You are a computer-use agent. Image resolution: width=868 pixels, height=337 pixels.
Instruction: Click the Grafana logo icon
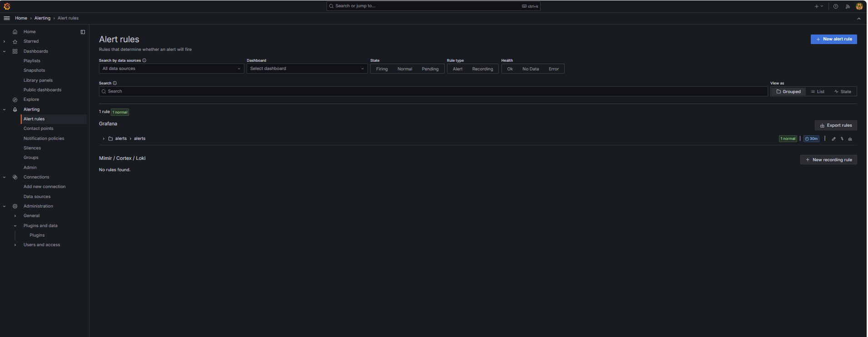click(x=7, y=6)
